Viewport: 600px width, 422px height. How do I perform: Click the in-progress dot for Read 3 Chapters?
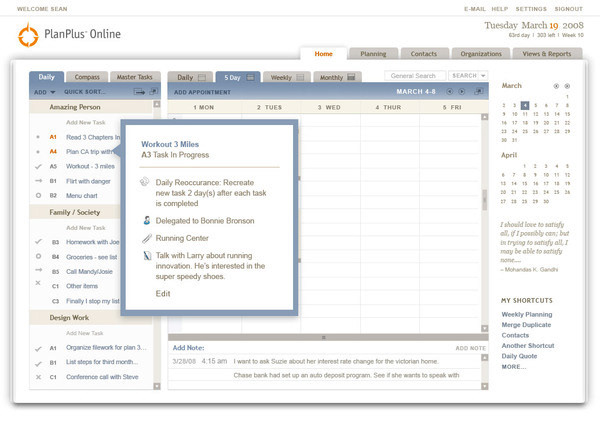(38, 137)
